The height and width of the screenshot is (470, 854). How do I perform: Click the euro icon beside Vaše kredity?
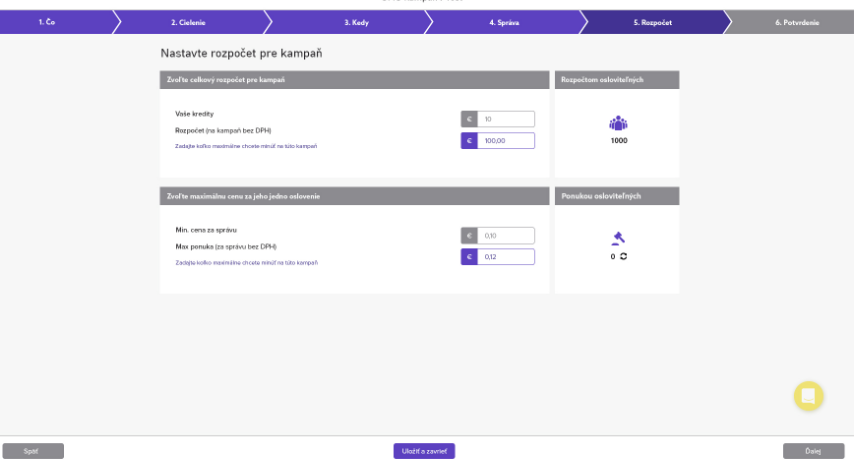pos(469,119)
